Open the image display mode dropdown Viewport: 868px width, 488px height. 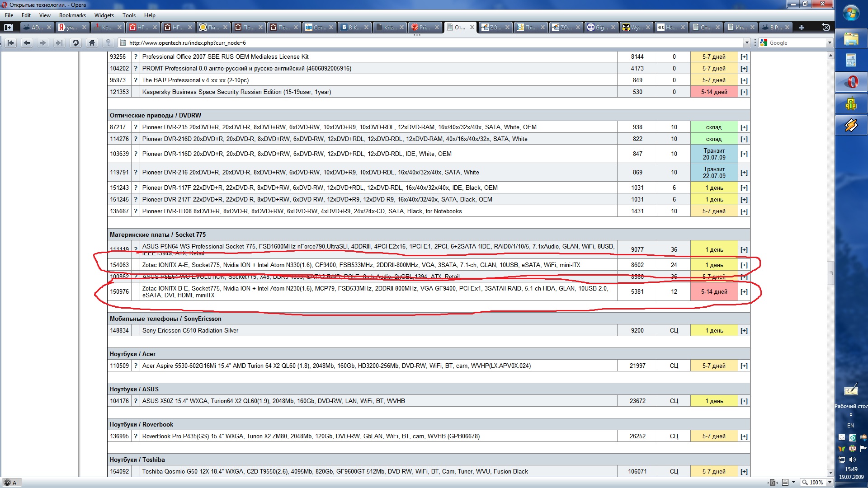click(793, 483)
